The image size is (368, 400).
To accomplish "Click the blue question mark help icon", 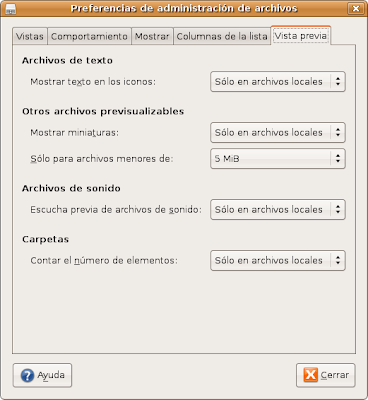I will tap(27, 375).
